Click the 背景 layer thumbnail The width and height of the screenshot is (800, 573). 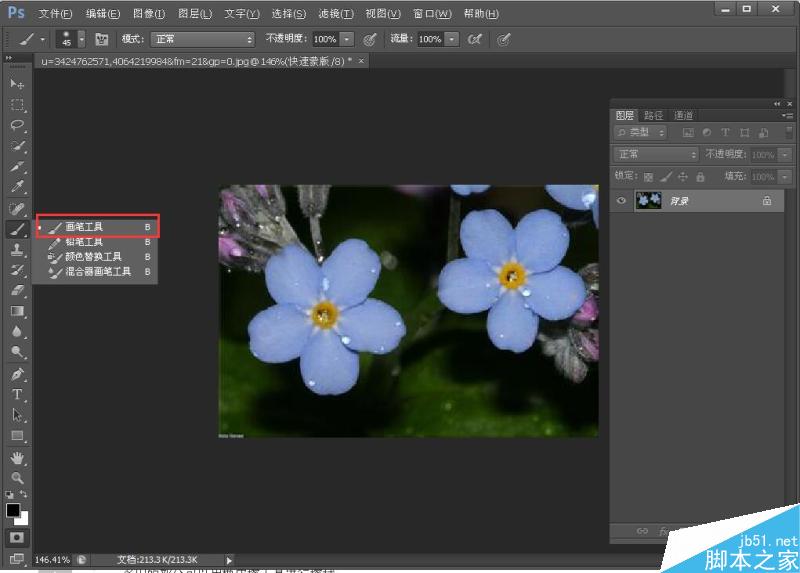648,201
